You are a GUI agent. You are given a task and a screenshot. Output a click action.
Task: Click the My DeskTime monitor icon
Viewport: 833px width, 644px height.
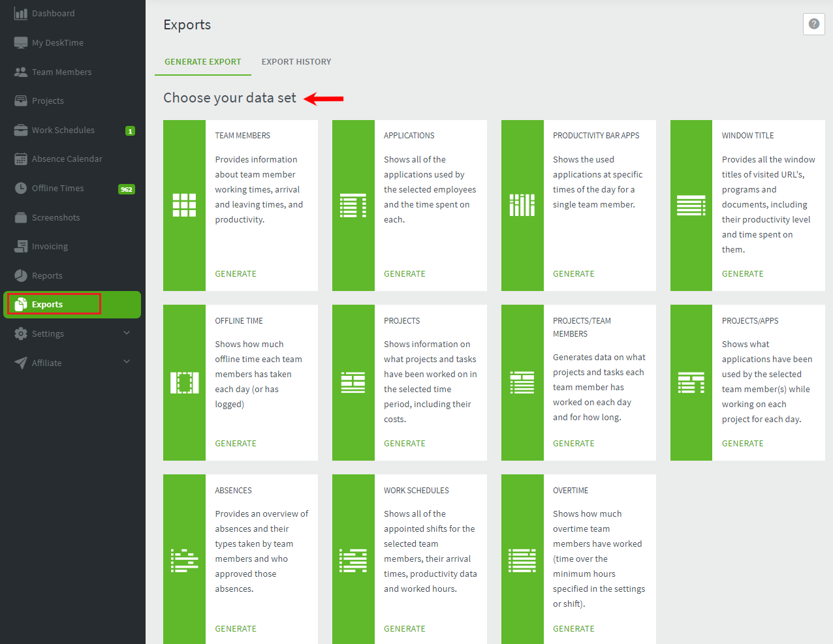coord(21,42)
